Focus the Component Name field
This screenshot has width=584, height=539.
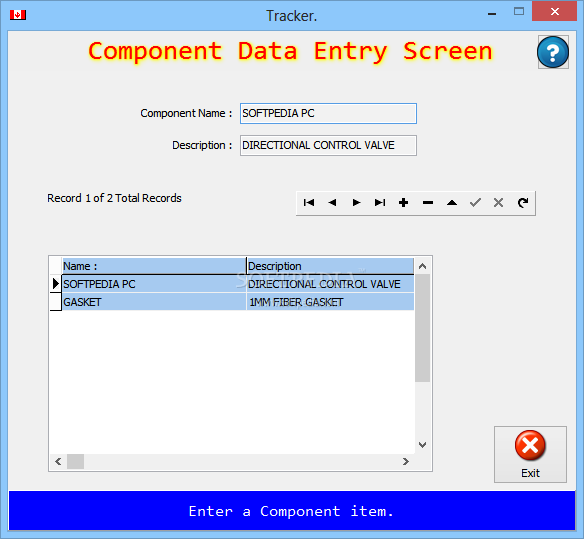pos(328,113)
